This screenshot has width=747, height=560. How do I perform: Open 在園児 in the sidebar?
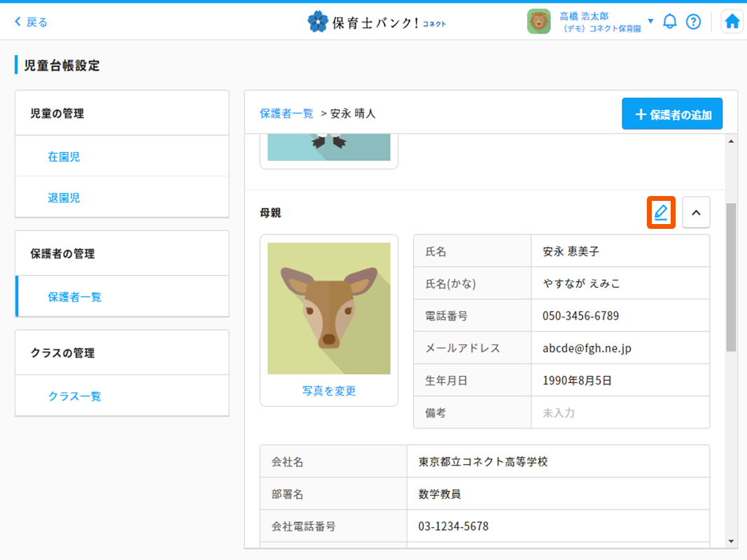pyautogui.click(x=64, y=157)
